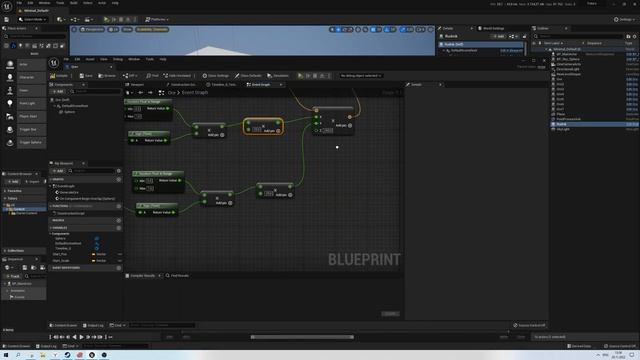640x360 pixels.
Task: Click Find in the Blueprint toolbar
Action: [152, 76]
